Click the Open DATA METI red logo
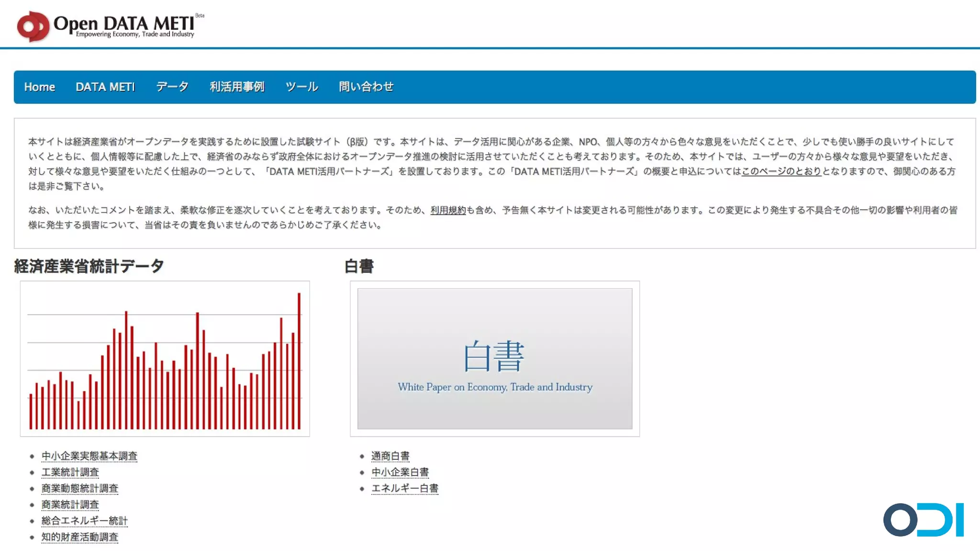980x551 pixels. pyautogui.click(x=33, y=26)
